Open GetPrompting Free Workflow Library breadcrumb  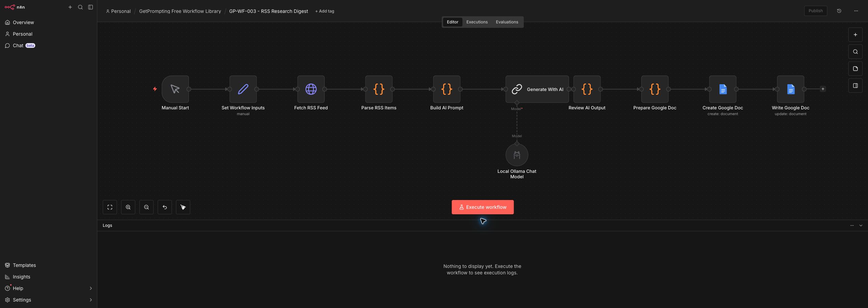180,11
